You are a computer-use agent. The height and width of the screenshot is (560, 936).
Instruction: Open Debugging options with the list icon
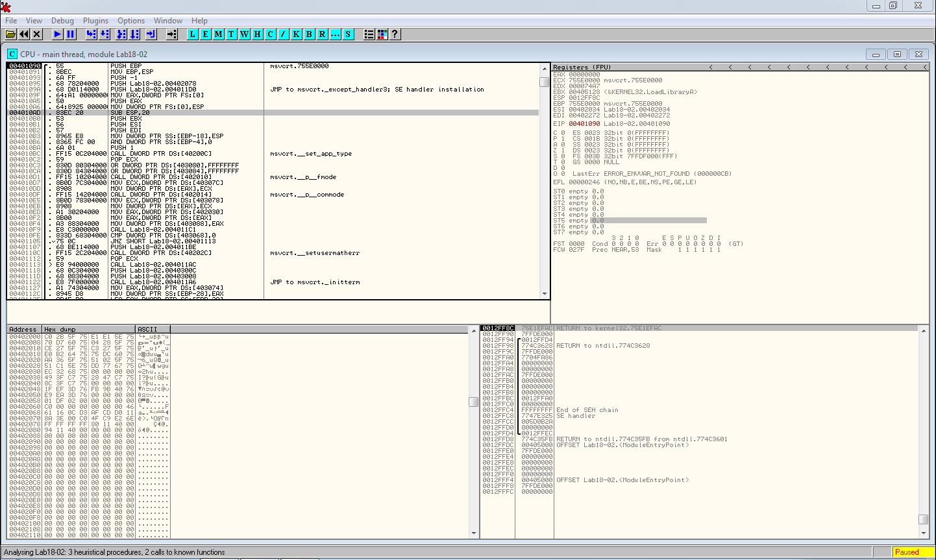tap(369, 34)
